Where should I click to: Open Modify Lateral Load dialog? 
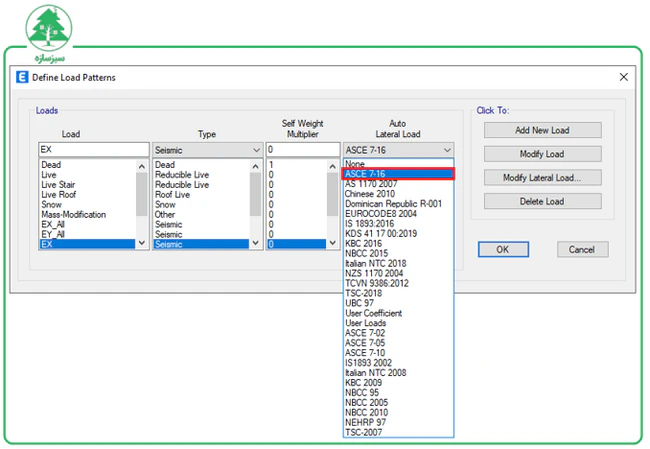pos(542,177)
